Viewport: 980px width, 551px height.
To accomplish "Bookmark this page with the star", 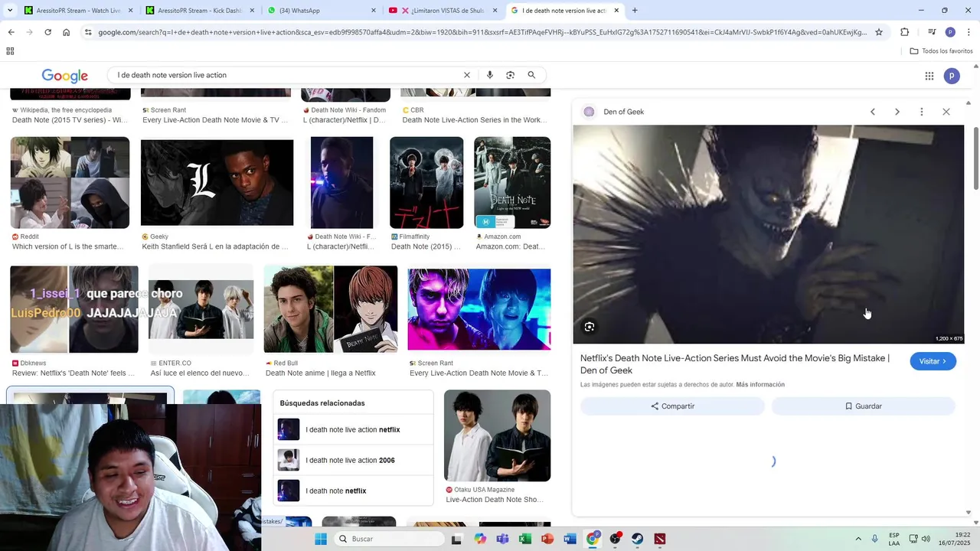I will click(879, 32).
